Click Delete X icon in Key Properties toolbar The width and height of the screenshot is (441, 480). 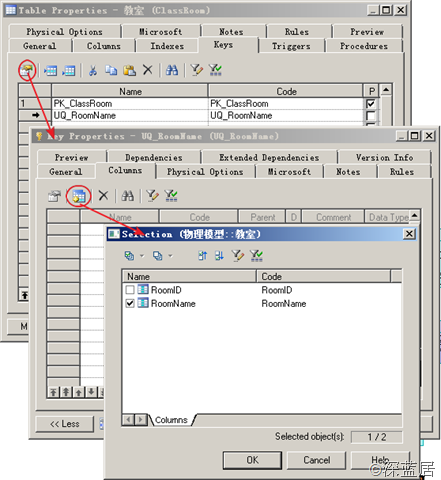coord(103,196)
